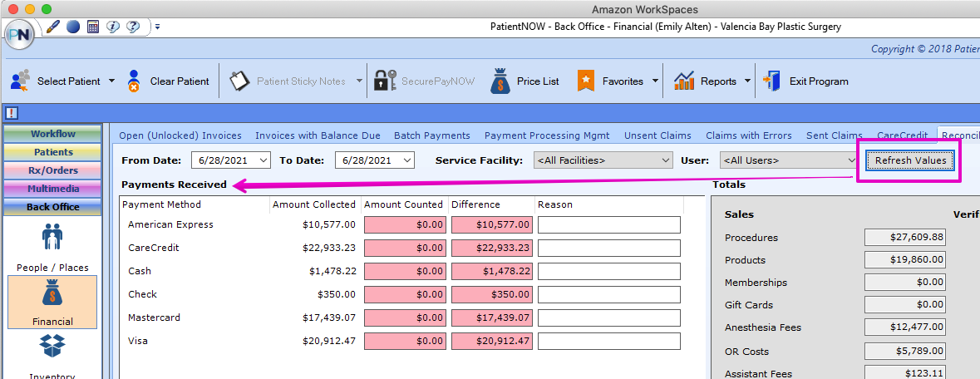The image size is (980, 379).
Task: Switch to Claims with Errors tab
Action: click(749, 135)
